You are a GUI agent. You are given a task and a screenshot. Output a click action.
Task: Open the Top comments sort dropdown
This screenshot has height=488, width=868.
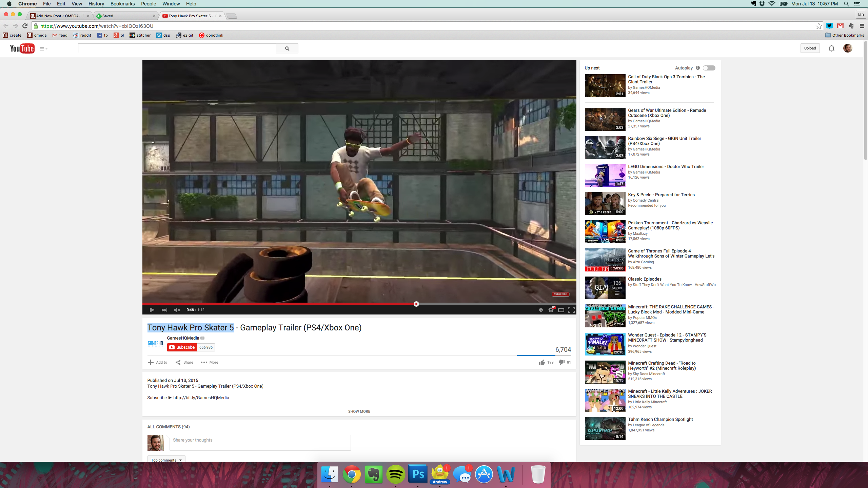click(x=166, y=460)
